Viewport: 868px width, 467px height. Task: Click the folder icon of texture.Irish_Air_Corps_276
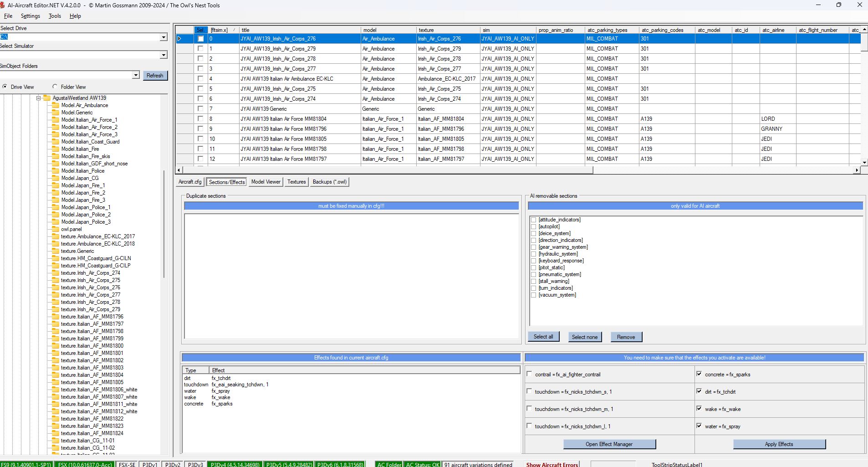56,287
